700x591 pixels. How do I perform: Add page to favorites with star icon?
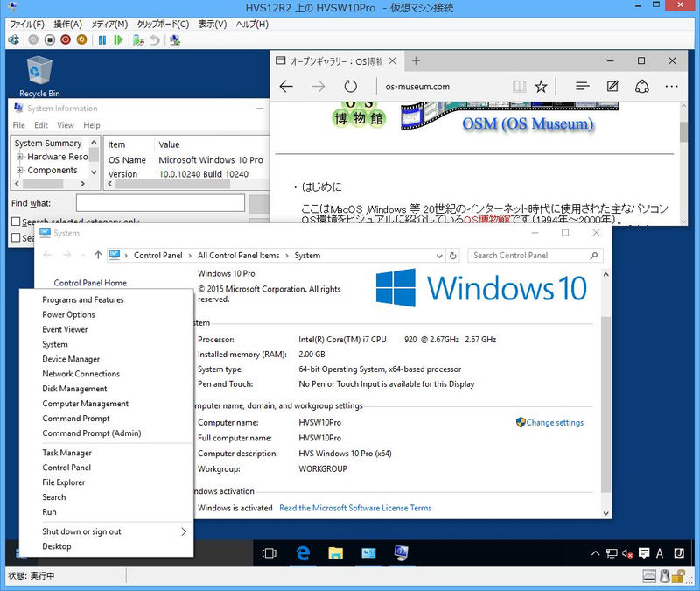[x=541, y=86]
